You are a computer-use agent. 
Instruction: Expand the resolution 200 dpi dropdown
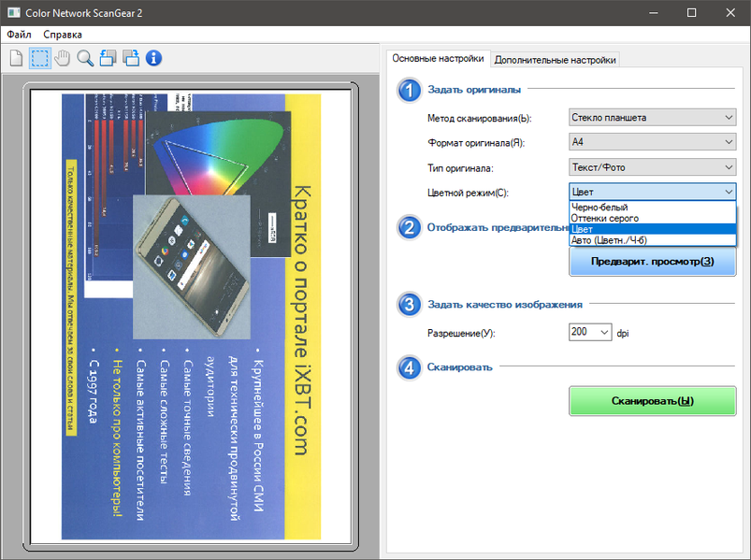click(x=590, y=332)
